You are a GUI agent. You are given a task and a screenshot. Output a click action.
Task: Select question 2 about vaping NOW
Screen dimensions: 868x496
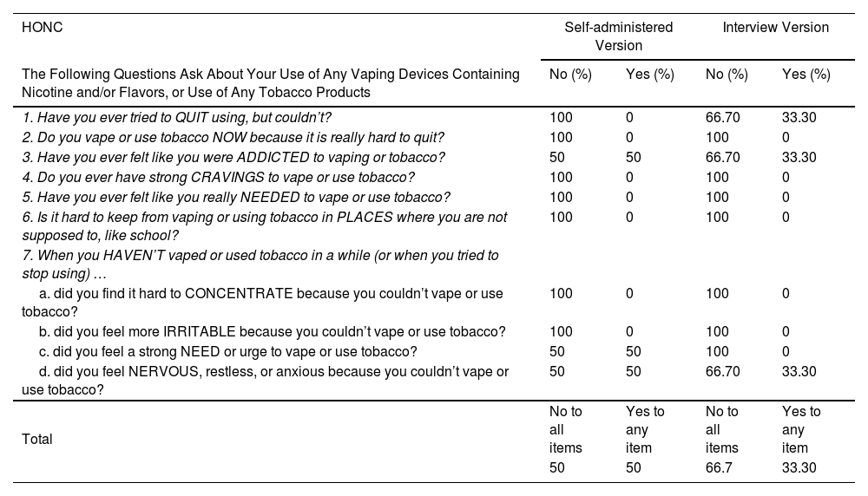point(233,137)
